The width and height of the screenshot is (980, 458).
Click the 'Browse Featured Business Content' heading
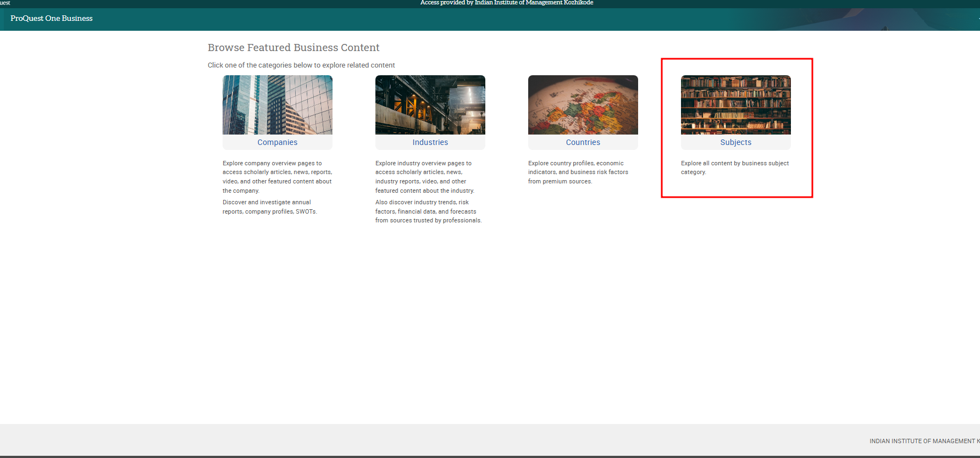click(294, 48)
